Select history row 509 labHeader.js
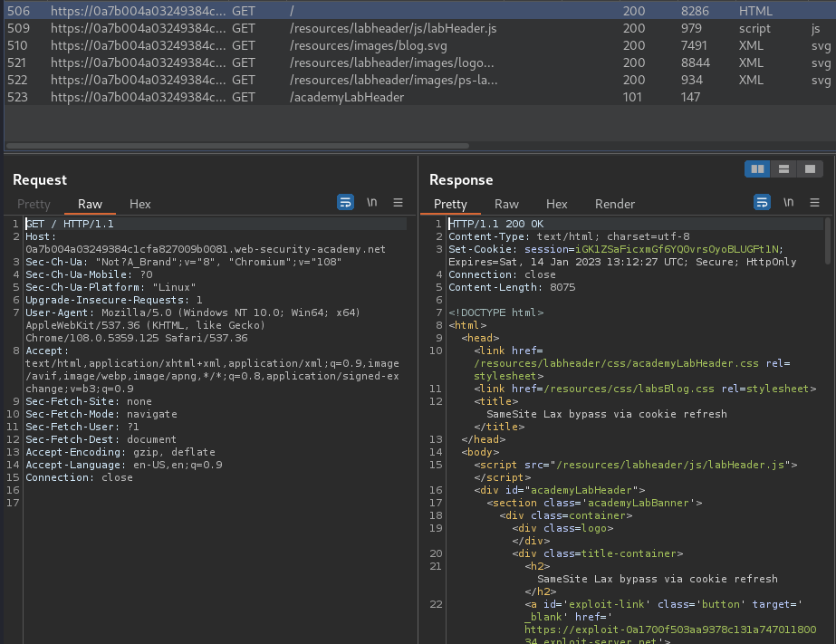This screenshot has height=644, width=836. point(419,28)
